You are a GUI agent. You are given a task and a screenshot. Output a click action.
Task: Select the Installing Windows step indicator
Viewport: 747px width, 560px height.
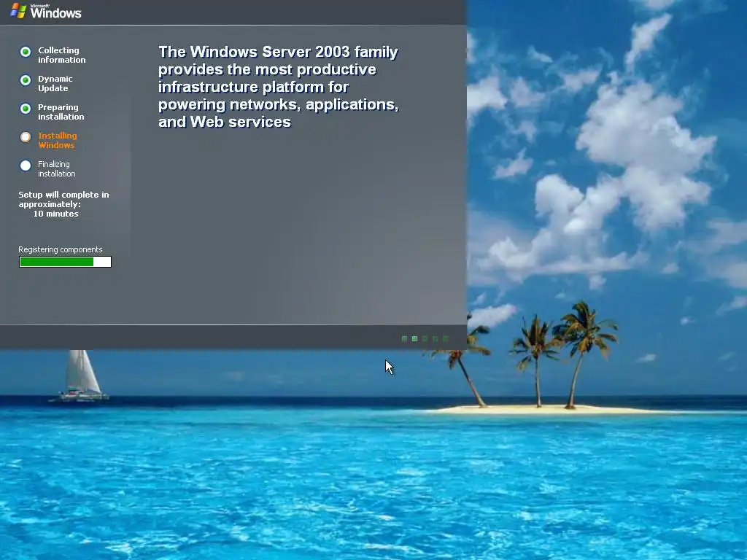[x=26, y=137]
